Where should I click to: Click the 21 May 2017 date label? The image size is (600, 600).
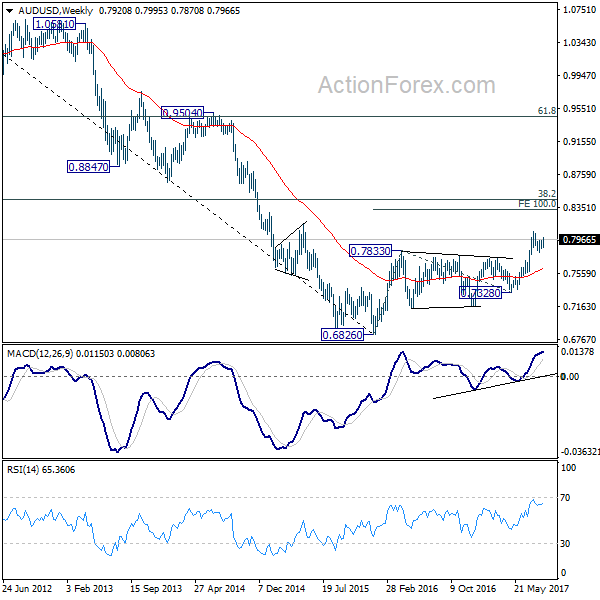[541, 588]
